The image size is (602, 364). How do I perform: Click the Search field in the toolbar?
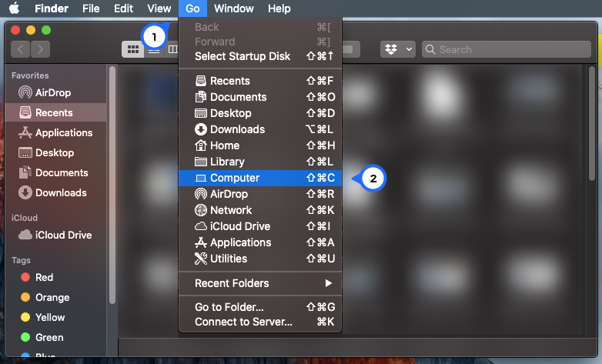(506, 49)
